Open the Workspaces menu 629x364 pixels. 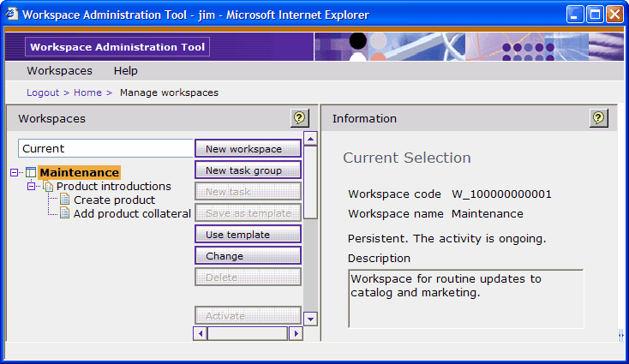(59, 70)
